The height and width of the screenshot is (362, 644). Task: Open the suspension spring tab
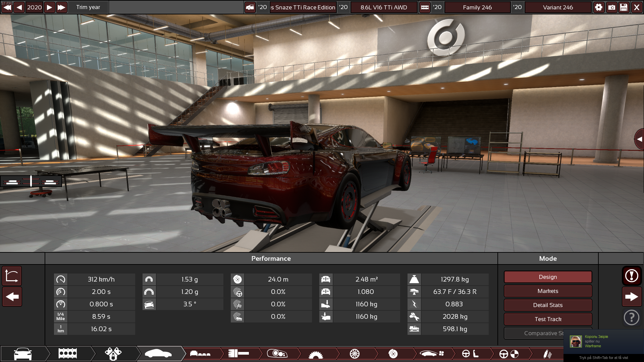click(x=547, y=354)
